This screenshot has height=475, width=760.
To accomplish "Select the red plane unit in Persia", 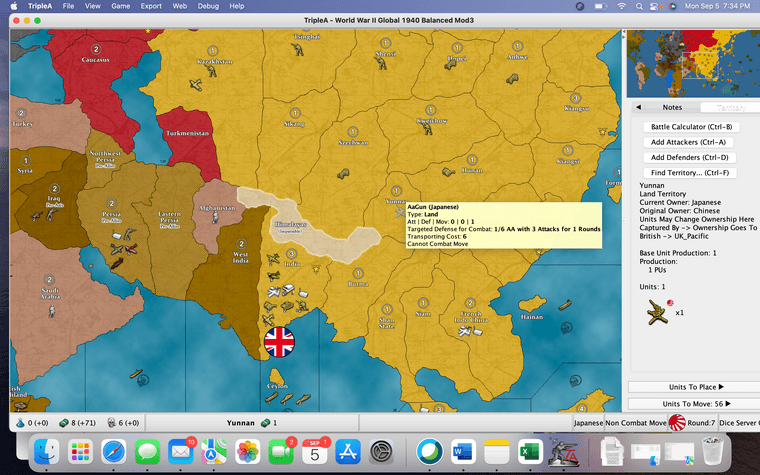I will pyautogui.click(x=131, y=250).
